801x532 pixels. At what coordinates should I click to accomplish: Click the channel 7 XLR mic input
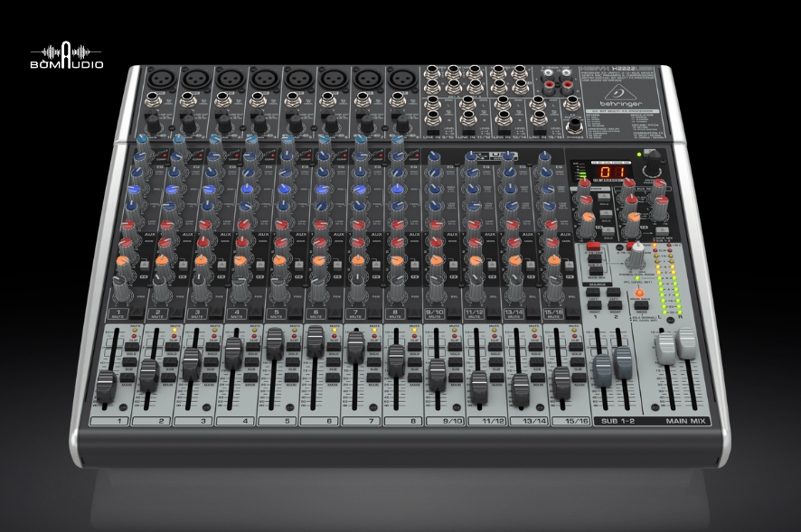click(367, 79)
